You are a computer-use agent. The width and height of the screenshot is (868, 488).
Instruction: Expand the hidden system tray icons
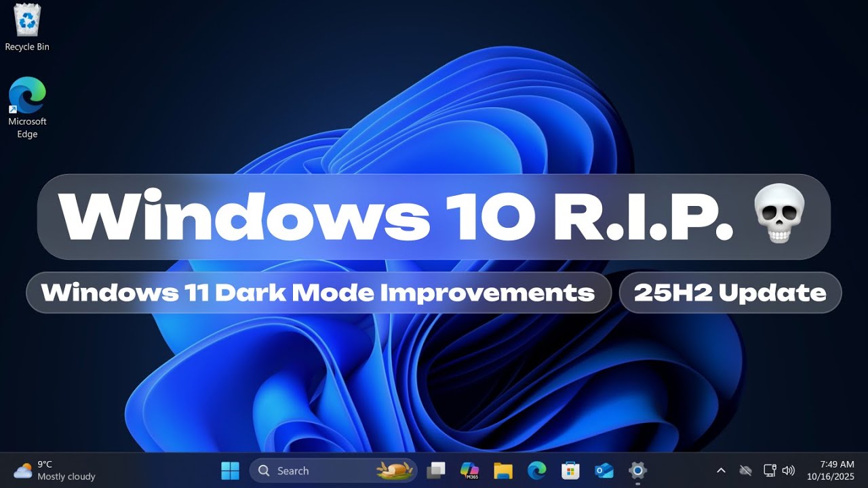tap(721, 470)
